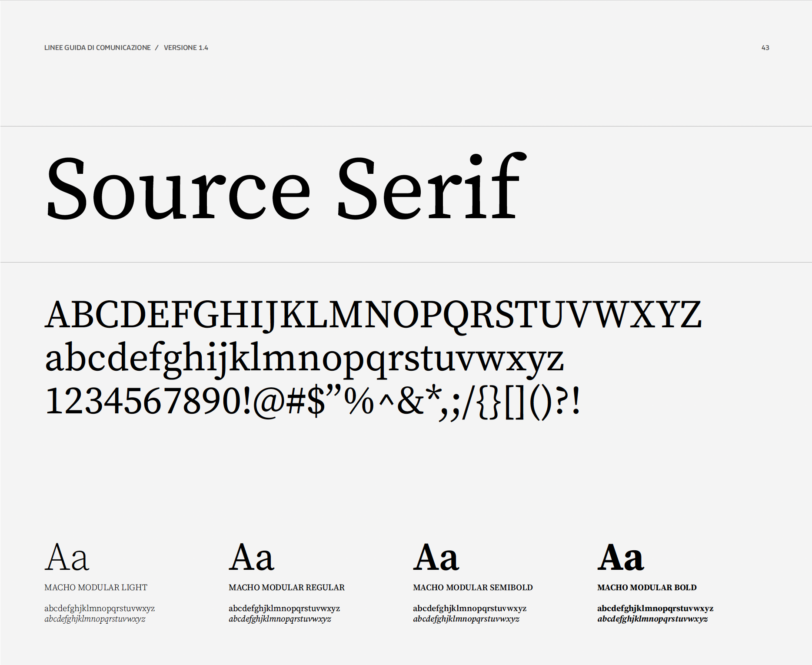Click the label 'MACHO MODULAR BOLD'

coord(647,588)
